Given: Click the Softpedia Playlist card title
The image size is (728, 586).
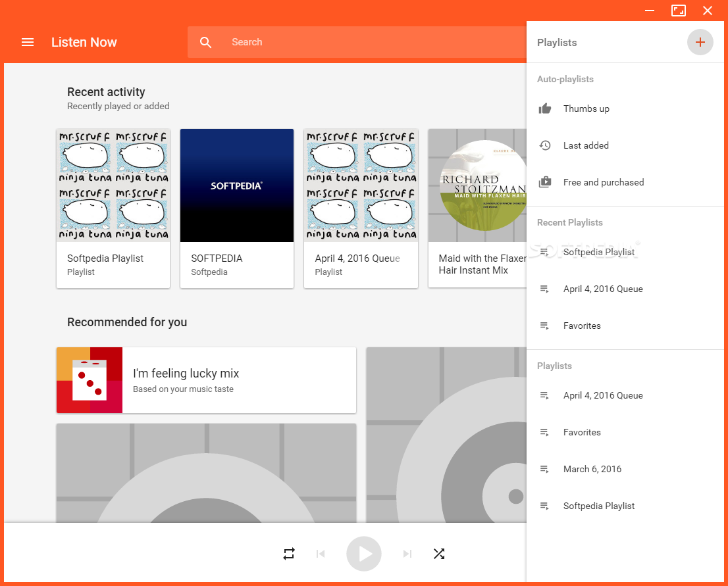Looking at the screenshot, I should tap(105, 258).
